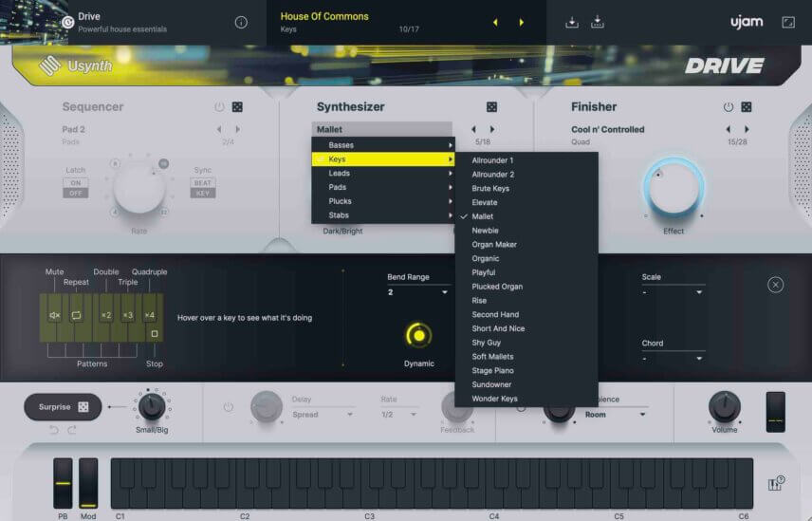Click the PB pitch bend wheel
The height and width of the screenshot is (521, 812).
63,483
